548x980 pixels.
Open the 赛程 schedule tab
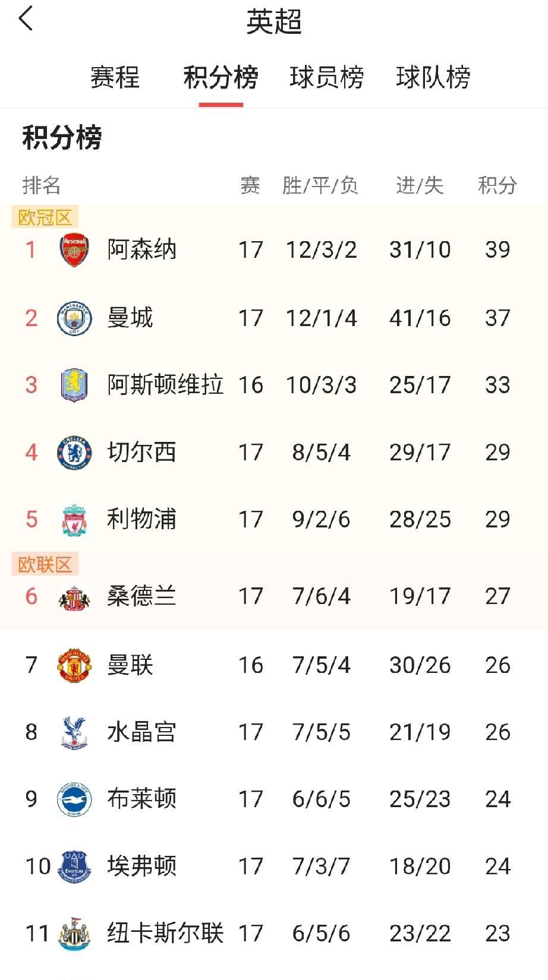[x=115, y=78]
